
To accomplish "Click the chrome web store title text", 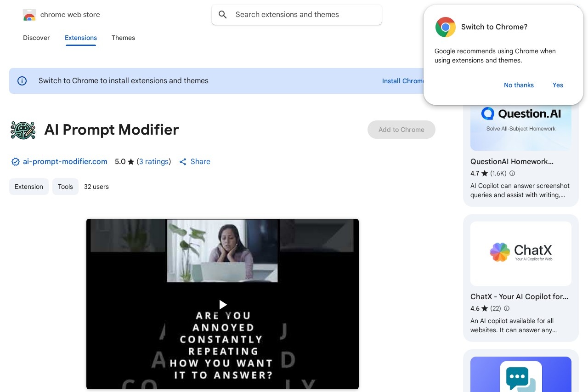I will click(x=70, y=15).
